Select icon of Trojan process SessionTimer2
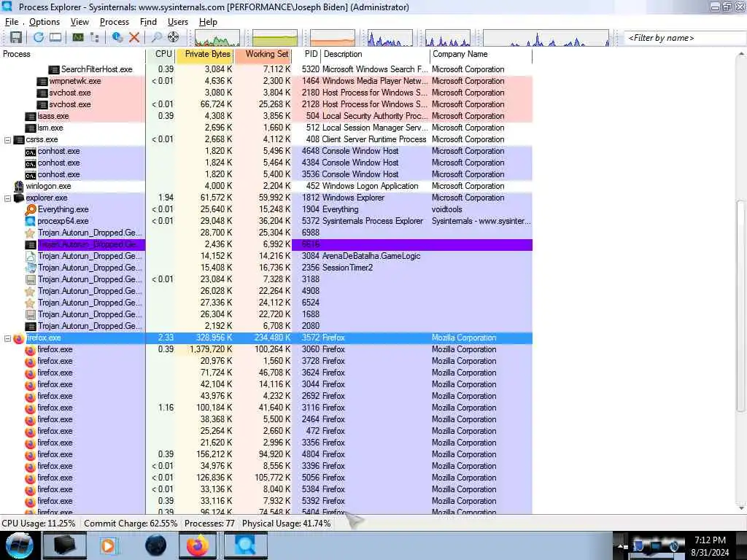This screenshot has width=747, height=560. [31, 268]
